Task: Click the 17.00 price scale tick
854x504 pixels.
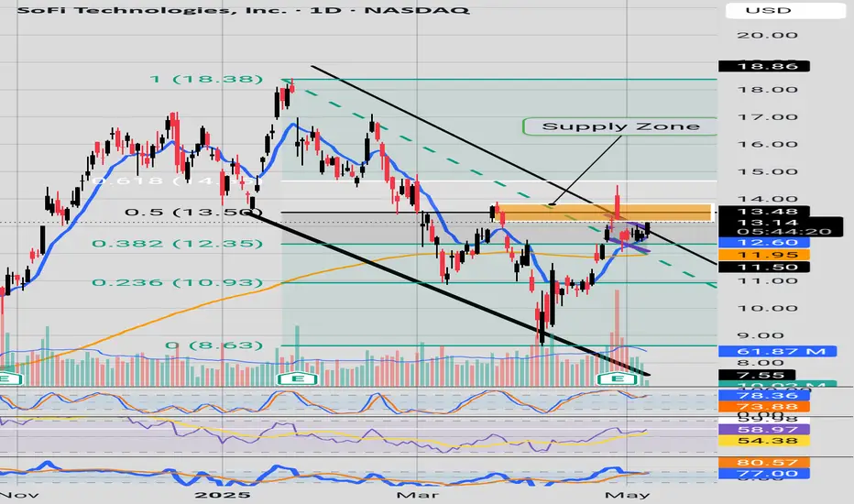Action: pos(767,117)
